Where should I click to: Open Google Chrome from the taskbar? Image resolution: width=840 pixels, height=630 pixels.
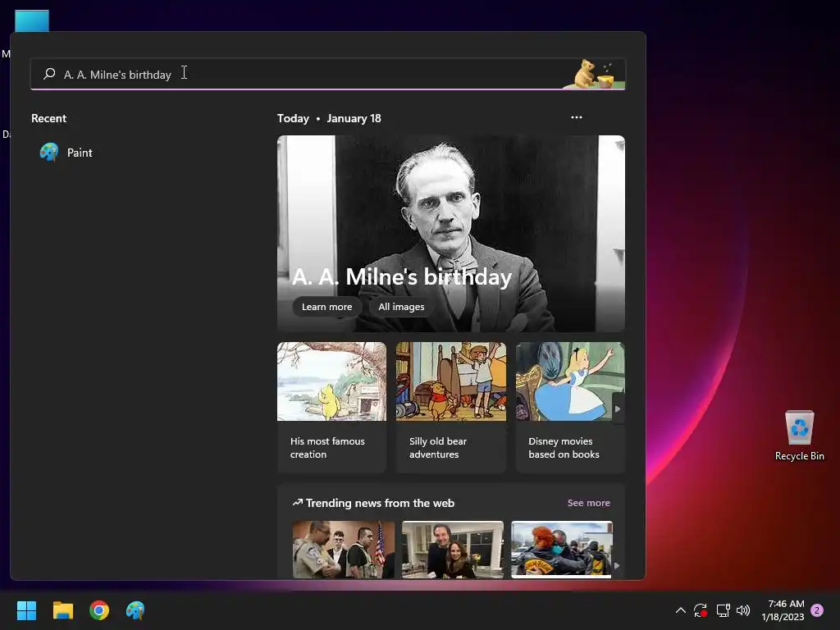coord(99,610)
